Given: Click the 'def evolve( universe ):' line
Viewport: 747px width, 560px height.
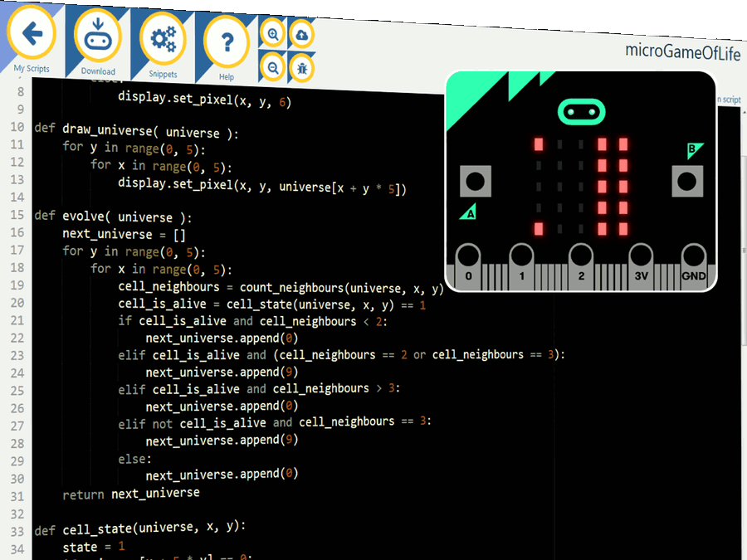Looking at the screenshot, I should coord(113,217).
